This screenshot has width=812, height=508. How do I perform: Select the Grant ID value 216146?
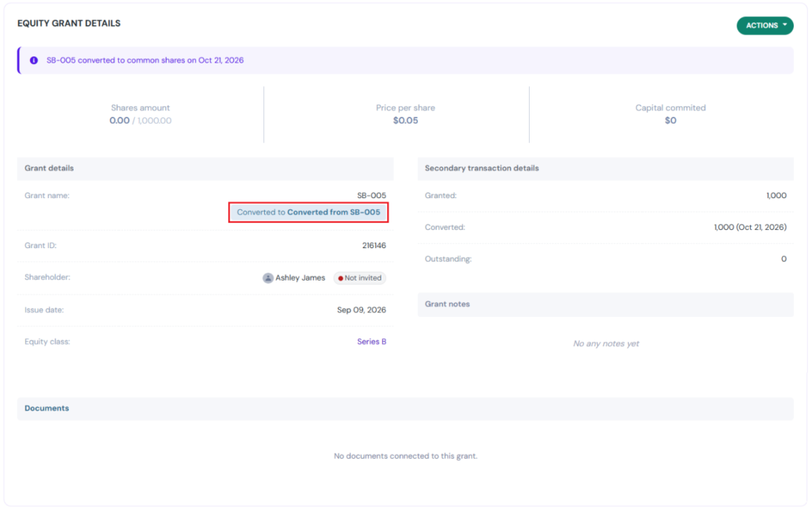[374, 245]
